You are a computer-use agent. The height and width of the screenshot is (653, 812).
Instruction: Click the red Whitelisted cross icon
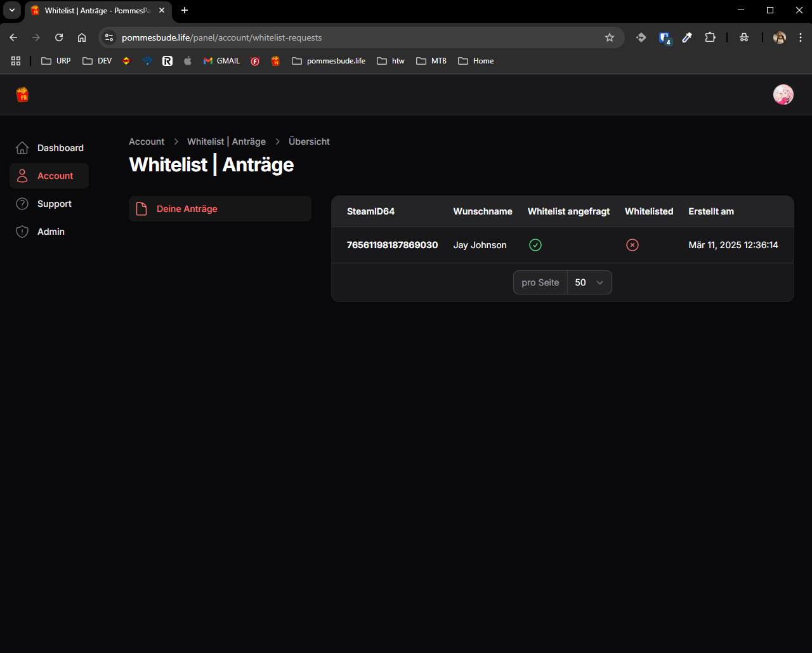click(632, 245)
